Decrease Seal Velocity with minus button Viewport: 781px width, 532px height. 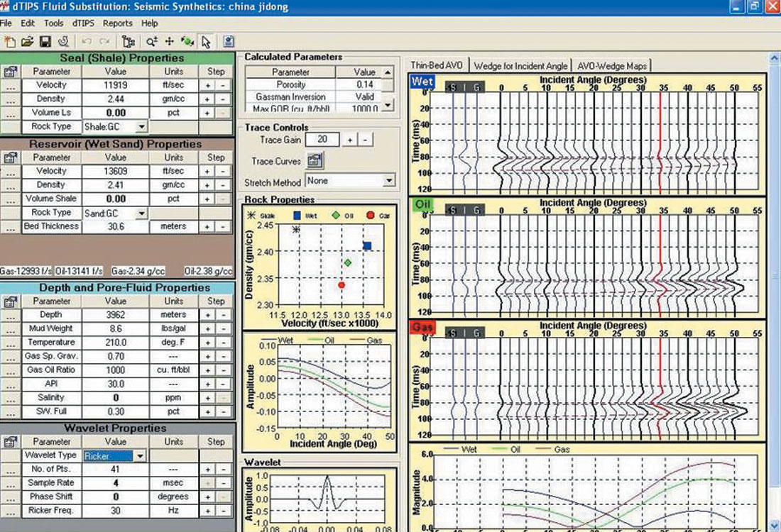[224, 86]
